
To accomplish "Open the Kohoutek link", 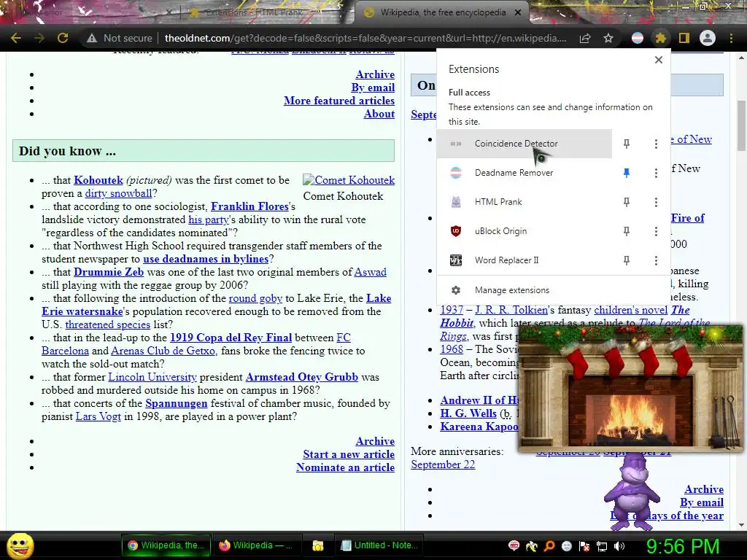I will (x=98, y=180).
